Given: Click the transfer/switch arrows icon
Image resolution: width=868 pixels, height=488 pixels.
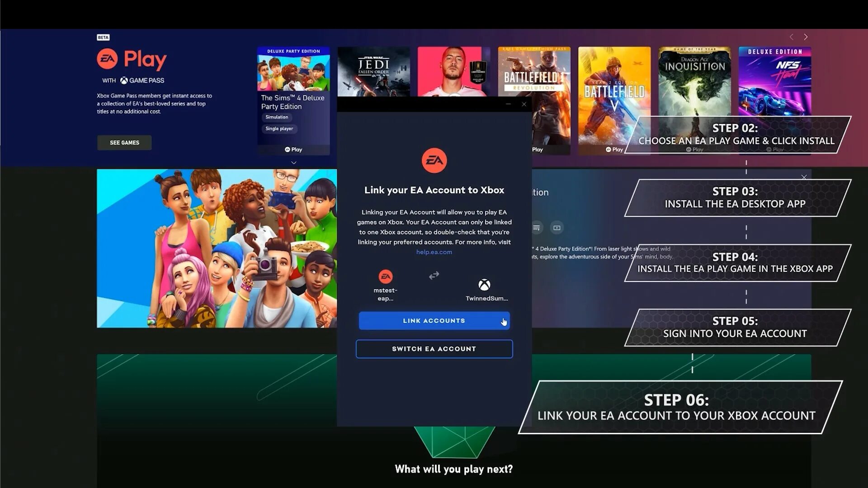Looking at the screenshot, I should [x=434, y=275].
